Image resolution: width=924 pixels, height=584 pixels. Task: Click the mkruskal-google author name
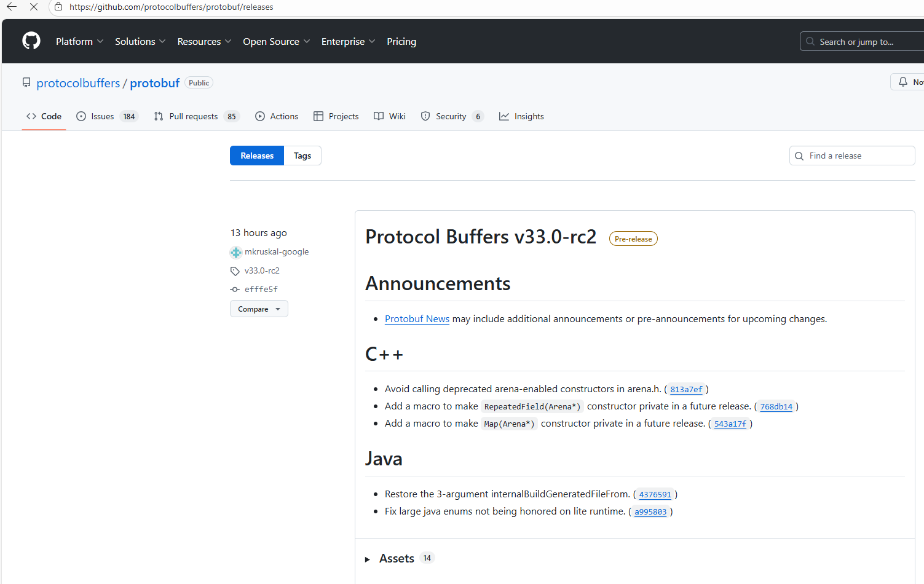pos(277,252)
